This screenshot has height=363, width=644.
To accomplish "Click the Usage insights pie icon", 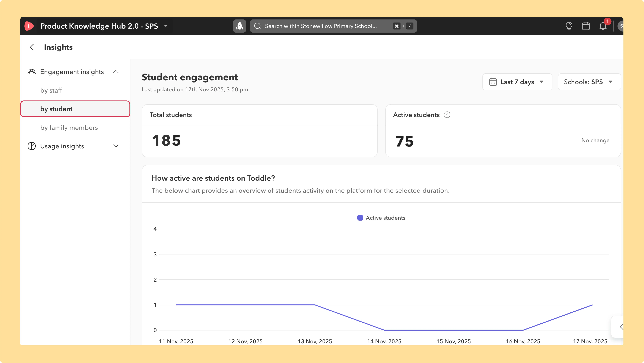I will [32, 146].
